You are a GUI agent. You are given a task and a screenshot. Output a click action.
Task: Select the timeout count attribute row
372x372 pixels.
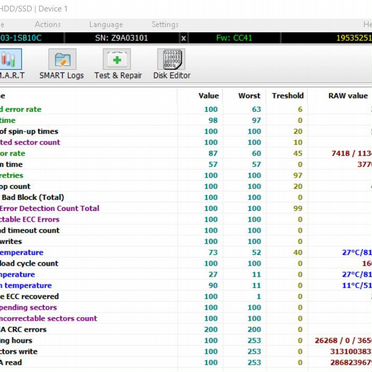coord(186,230)
